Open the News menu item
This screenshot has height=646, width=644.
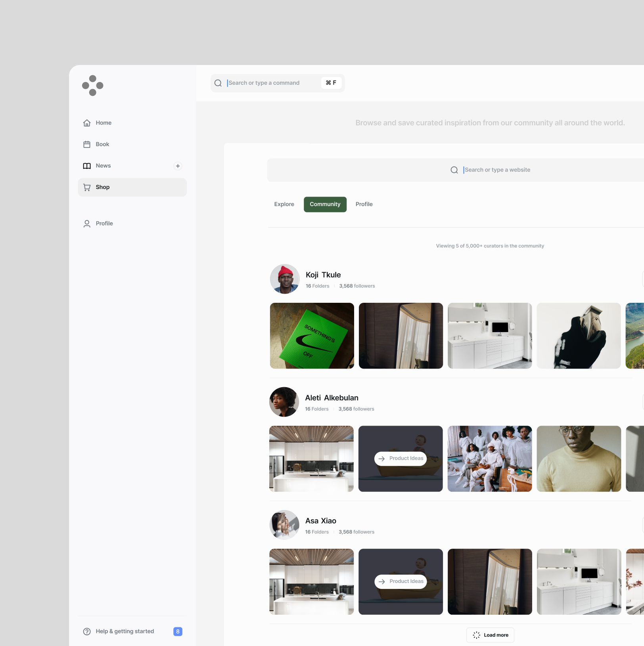132,166
